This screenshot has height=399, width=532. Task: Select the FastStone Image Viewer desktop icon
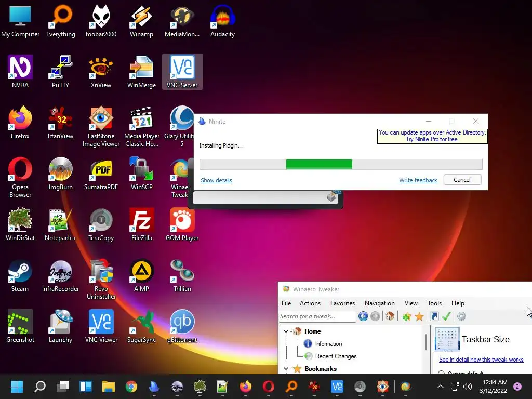(101, 126)
